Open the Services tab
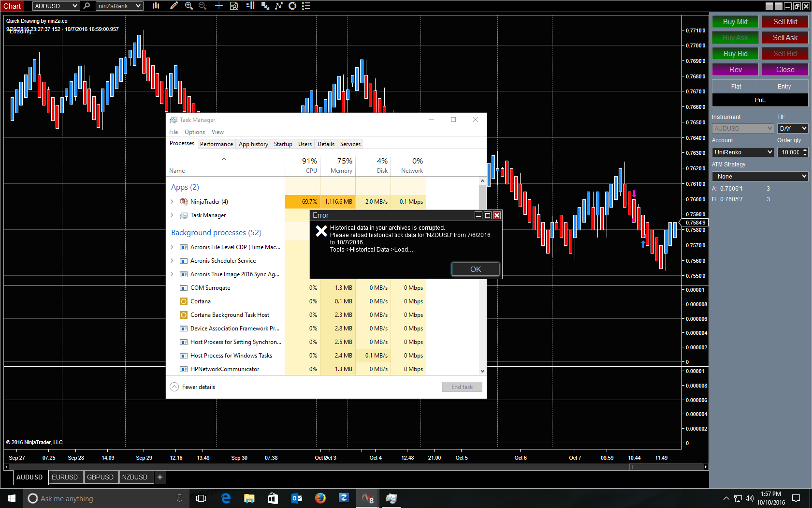Image resolution: width=812 pixels, height=508 pixels. [350, 144]
